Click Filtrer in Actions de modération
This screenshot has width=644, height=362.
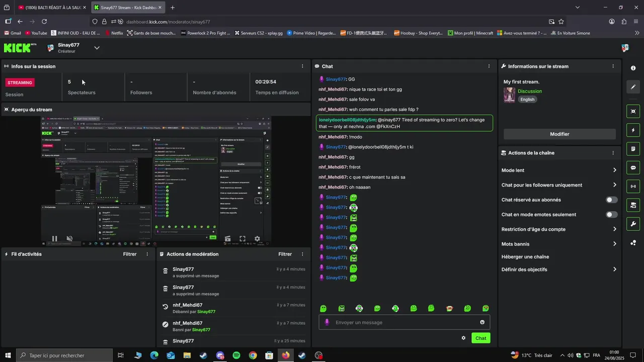point(285,254)
